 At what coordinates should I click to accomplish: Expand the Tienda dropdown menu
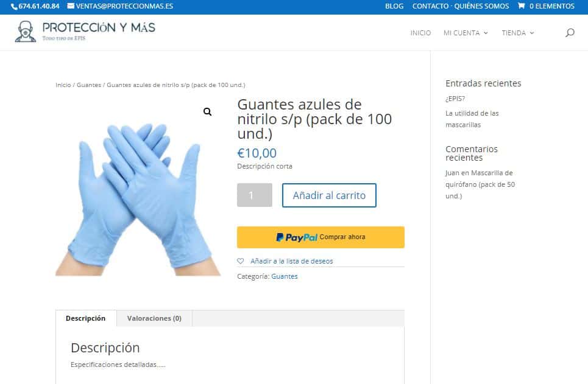(x=518, y=33)
